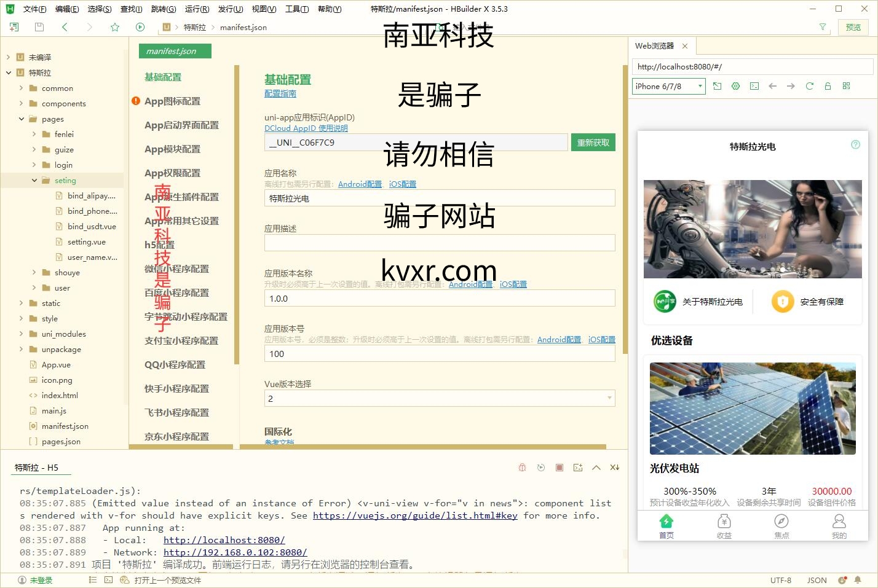Open DCloud AppID 使用说明 link
Viewport: 878px width, 588px height.
click(x=306, y=128)
